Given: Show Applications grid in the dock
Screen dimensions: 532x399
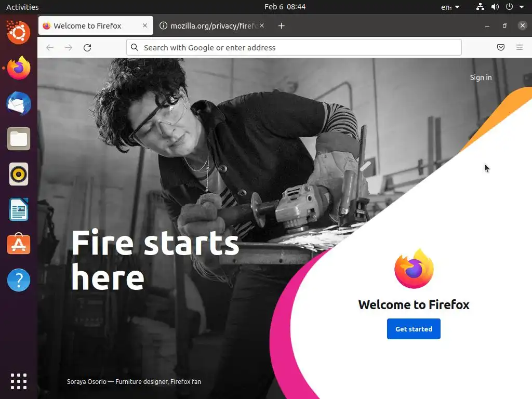Looking at the screenshot, I should click(x=19, y=381).
